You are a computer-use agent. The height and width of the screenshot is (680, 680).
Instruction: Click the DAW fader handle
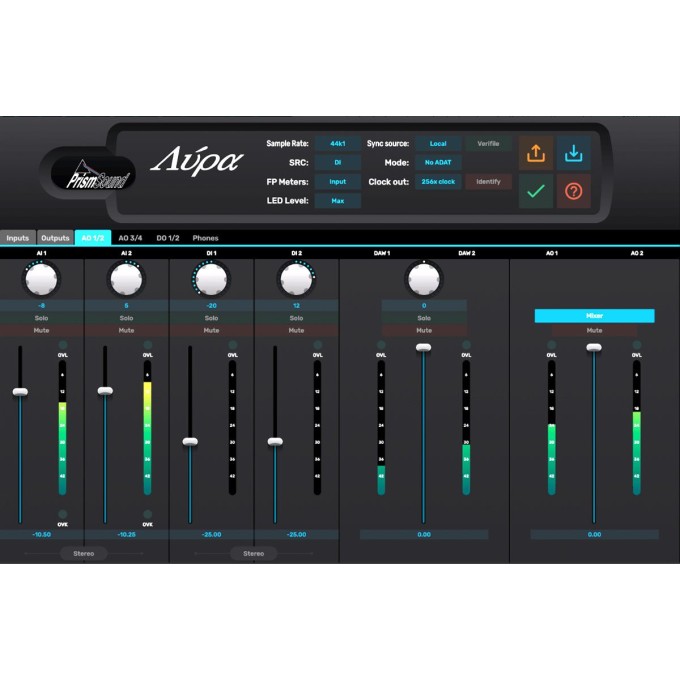[x=423, y=347]
